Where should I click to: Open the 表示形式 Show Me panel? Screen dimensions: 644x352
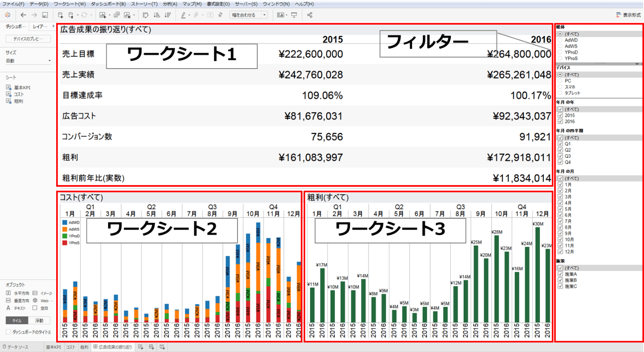628,15
